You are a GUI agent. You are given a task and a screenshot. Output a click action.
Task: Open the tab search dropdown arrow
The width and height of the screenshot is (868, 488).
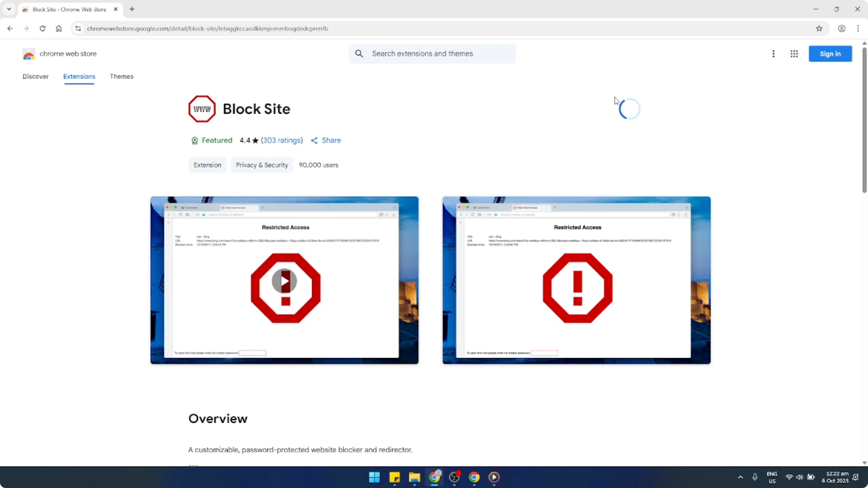[9, 9]
